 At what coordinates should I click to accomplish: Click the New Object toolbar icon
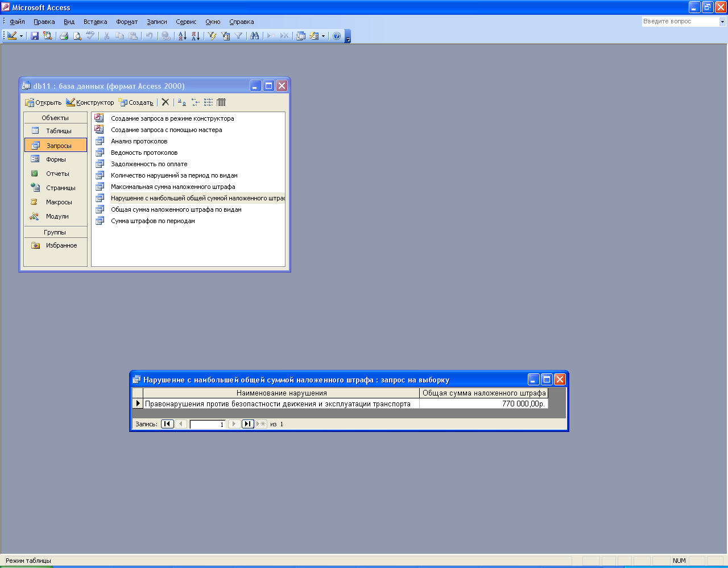(x=314, y=36)
